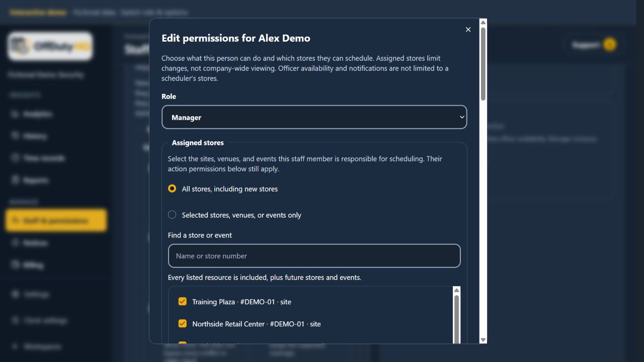Open History icon in the sidebar
This screenshot has height=362, width=644.
[15, 136]
